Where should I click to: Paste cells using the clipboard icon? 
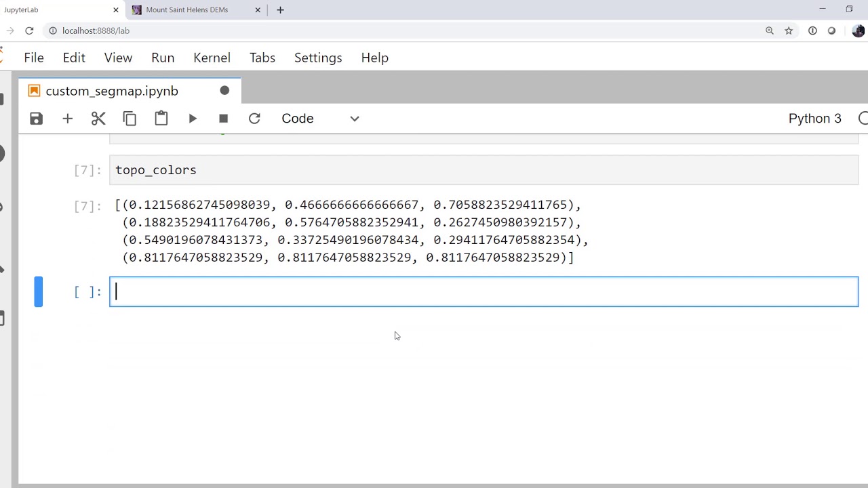tap(161, 119)
